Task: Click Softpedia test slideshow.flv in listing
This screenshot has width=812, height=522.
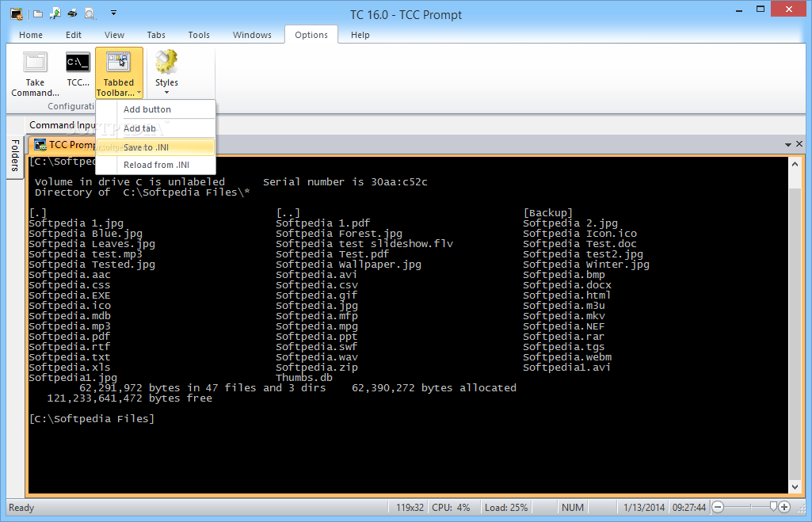Action: 364,244
